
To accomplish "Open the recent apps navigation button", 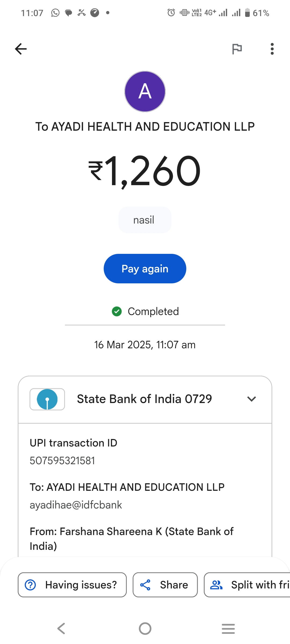I will (228, 628).
